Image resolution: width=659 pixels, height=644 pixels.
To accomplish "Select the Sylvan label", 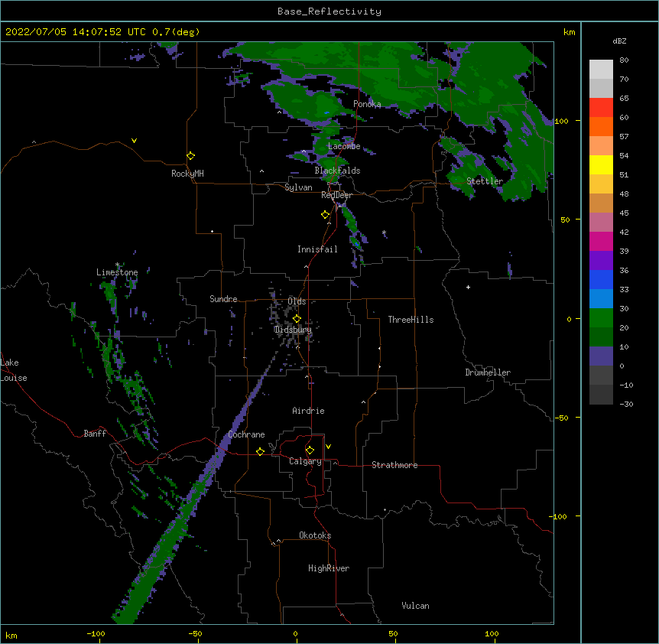I will (x=298, y=187).
